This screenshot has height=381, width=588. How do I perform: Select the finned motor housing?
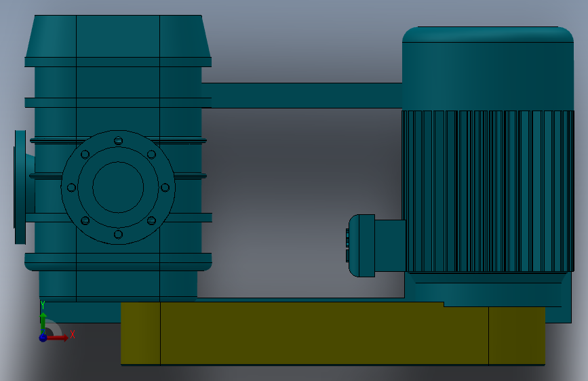tap(488, 191)
